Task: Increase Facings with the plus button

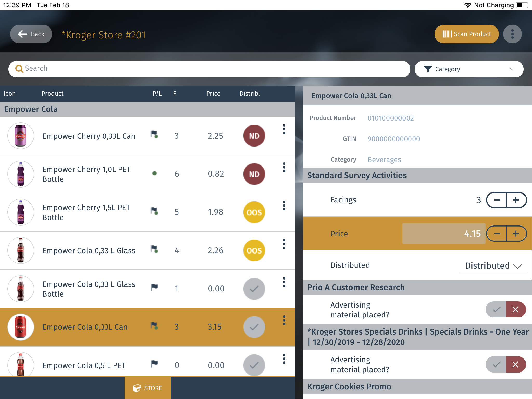Action: click(516, 200)
